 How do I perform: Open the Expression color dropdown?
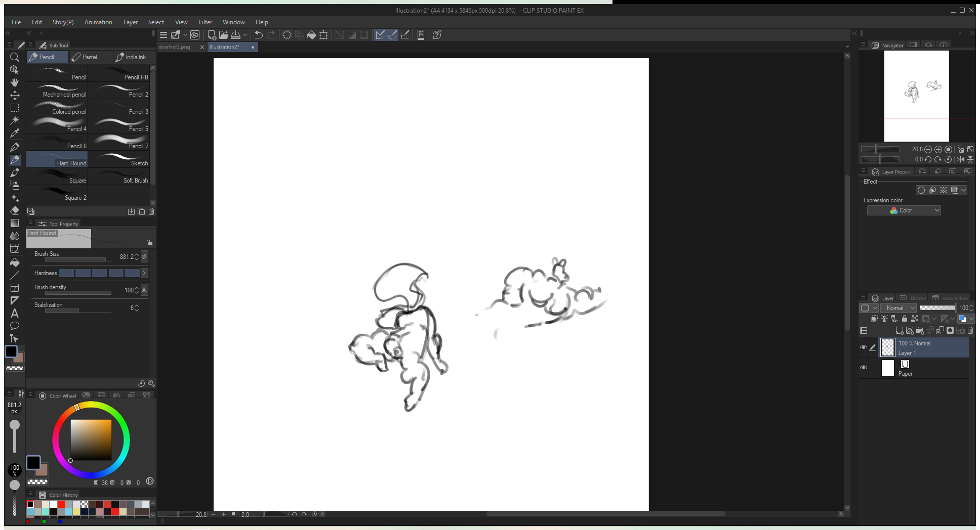[x=904, y=210]
